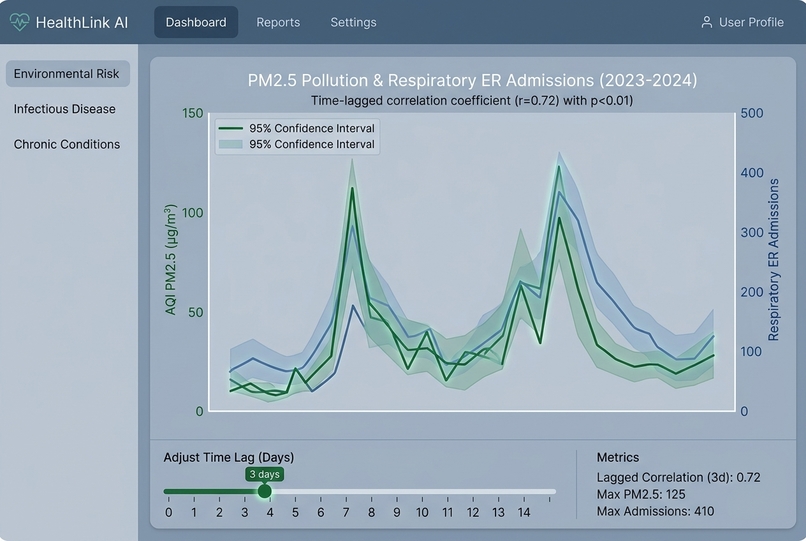Screen dimensions: 806x541
Task: Click Max PM2.5: 125 metric
Action: [x=640, y=494]
